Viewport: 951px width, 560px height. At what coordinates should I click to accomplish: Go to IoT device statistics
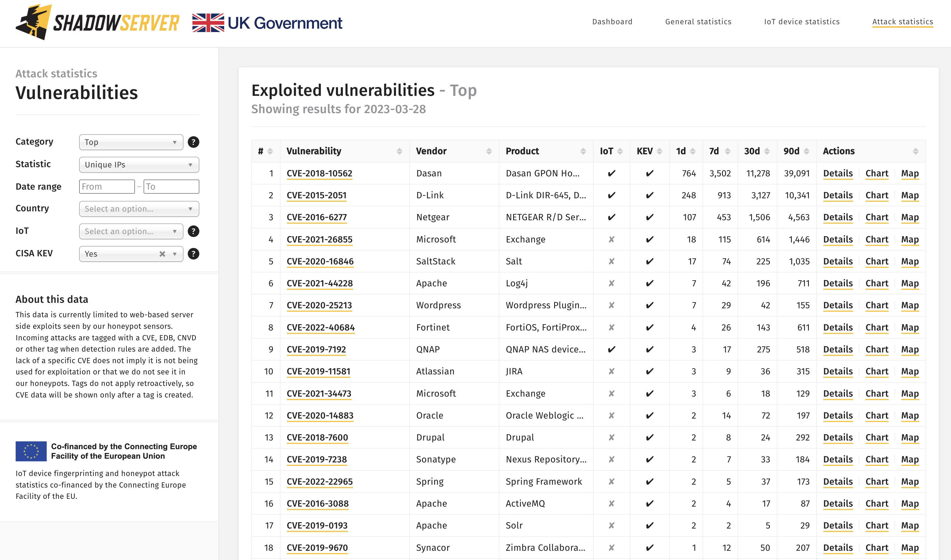[801, 22]
